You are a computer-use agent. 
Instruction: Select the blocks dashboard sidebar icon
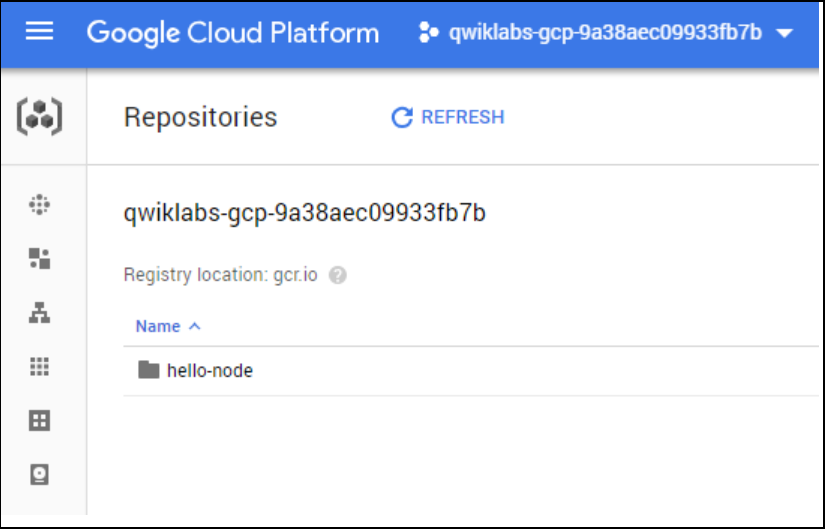tap(39, 258)
